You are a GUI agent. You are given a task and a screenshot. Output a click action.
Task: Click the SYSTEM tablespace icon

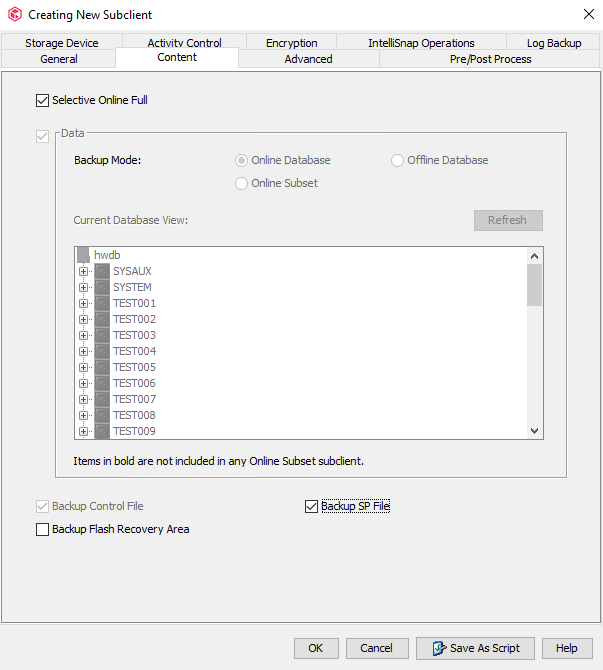tap(101, 288)
